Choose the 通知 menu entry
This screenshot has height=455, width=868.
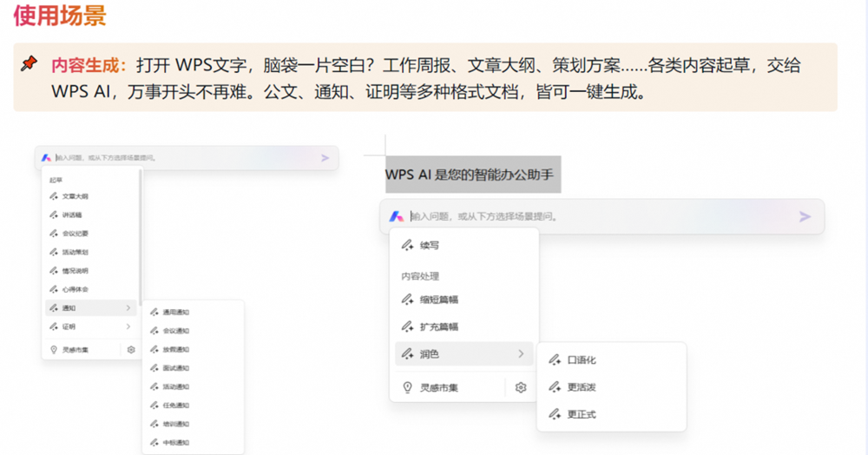[x=91, y=307]
